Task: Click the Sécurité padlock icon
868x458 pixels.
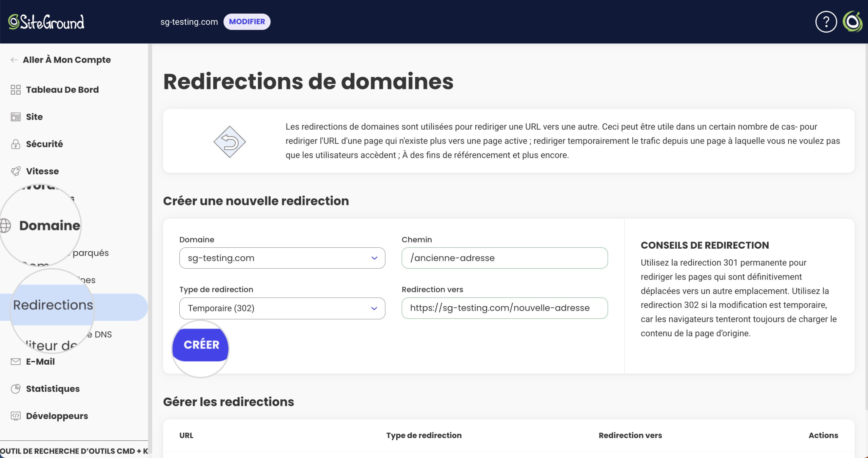Action: coord(16,144)
